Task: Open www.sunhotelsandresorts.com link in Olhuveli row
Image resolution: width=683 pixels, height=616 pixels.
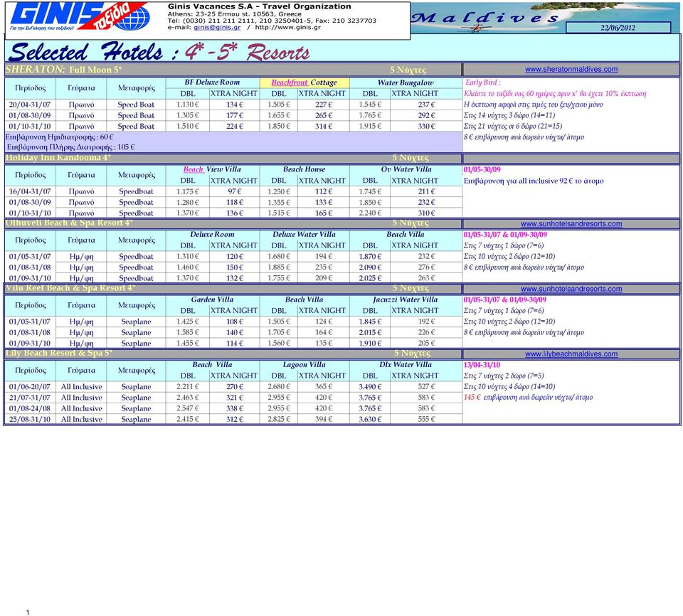Action: click(571, 224)
